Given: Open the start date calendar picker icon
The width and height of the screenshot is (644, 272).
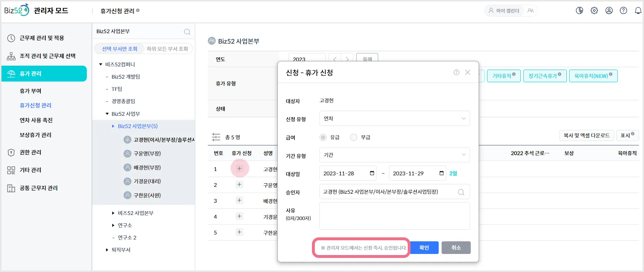Looking at the screenshot, I should [x=372, y=173].
